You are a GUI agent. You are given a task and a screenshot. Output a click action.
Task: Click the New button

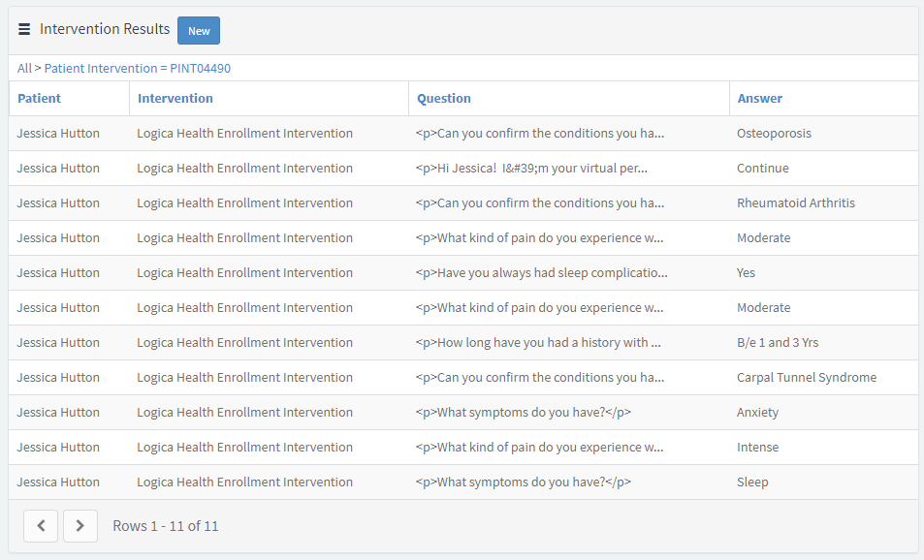[x=199, y=31]
